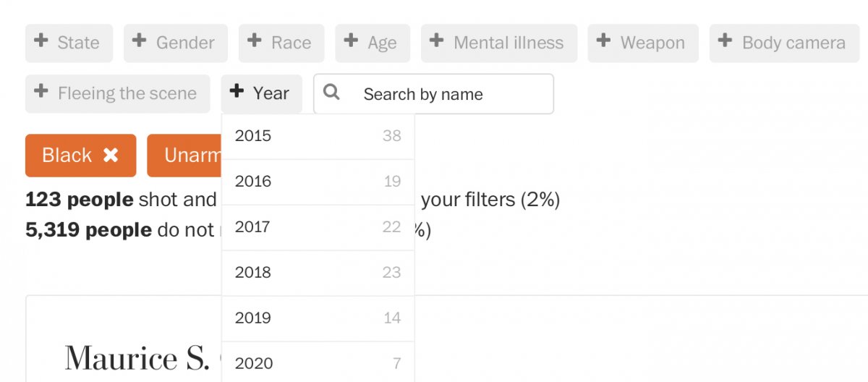Collapse the Year dropdown filter
868x382 pixels.
click(261, 93)
